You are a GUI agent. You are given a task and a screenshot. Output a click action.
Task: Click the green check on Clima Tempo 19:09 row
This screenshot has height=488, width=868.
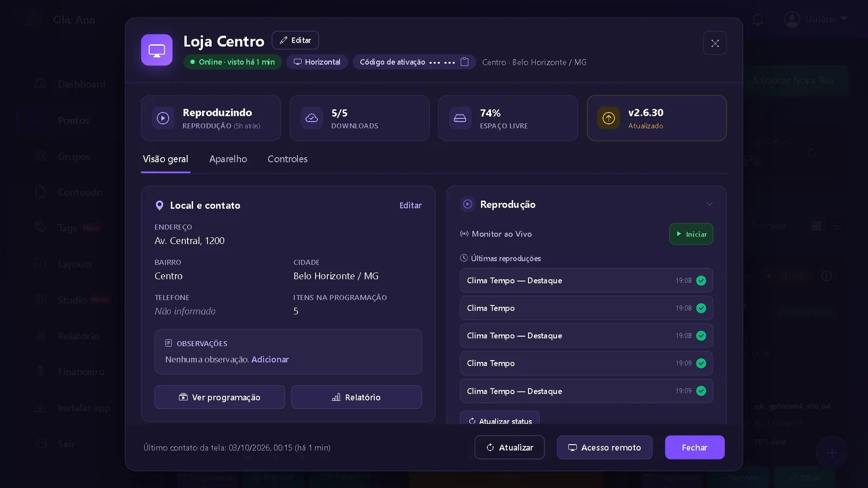pyautogui.click(x=701, y=363)
